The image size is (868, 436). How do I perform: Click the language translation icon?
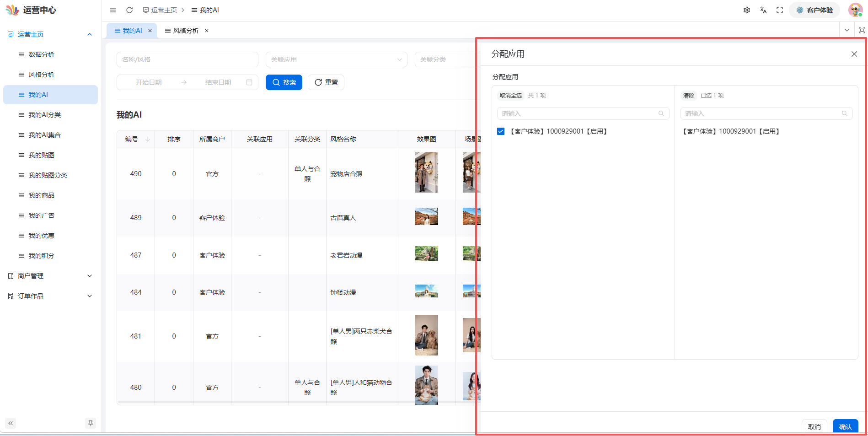[x=763, y=10]
